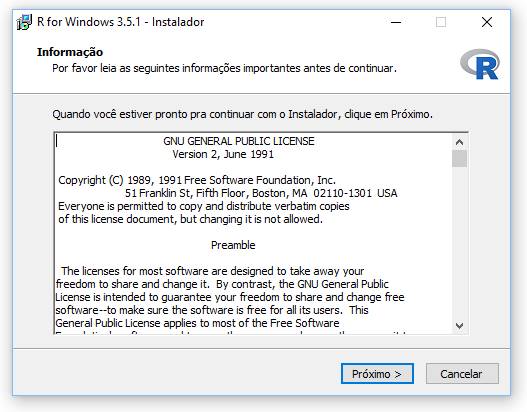Click the "Informação" heading

click(x=70, y=52)
